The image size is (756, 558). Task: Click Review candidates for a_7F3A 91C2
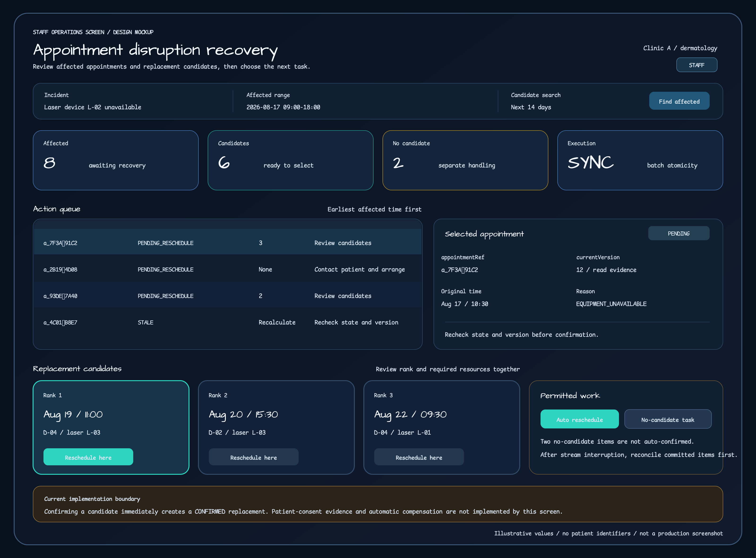343,243
